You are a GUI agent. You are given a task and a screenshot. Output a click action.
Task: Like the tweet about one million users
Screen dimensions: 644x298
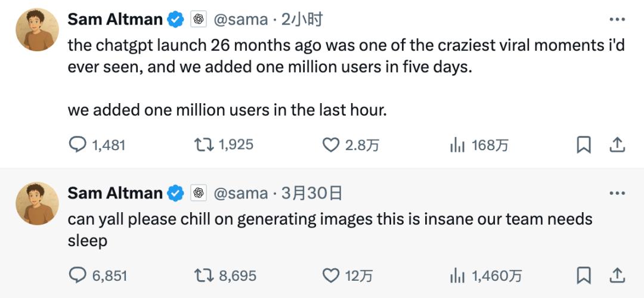coord(331,145)
